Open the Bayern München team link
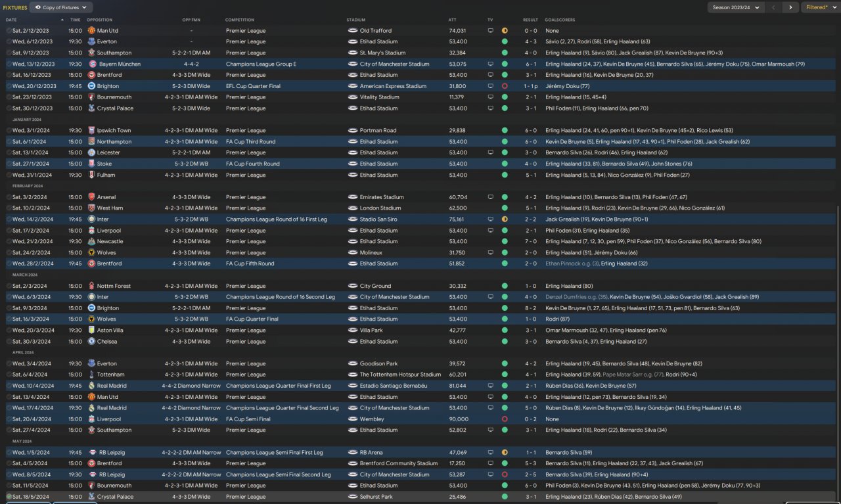The image size is (841, 504). (x=120, y=64)
